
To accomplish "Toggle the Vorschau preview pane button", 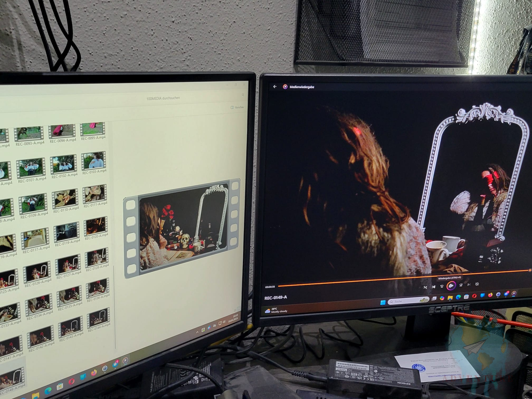I will click(237, 107).
